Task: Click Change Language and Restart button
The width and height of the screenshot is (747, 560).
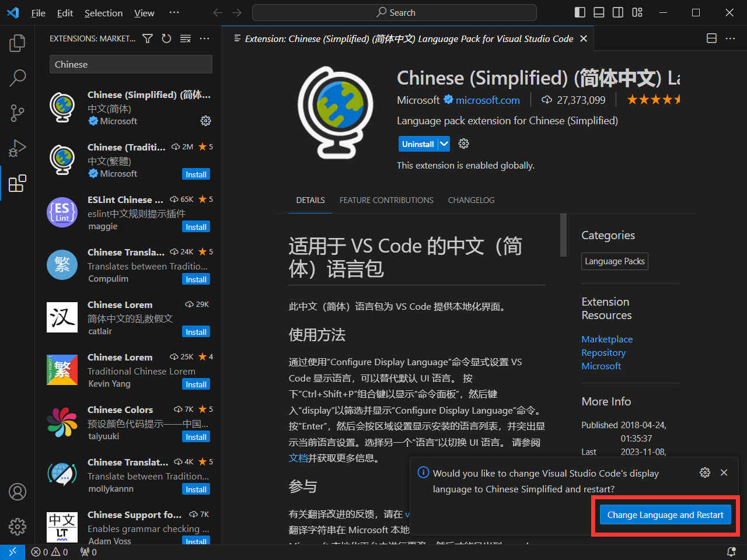Action: coord(665,514)
